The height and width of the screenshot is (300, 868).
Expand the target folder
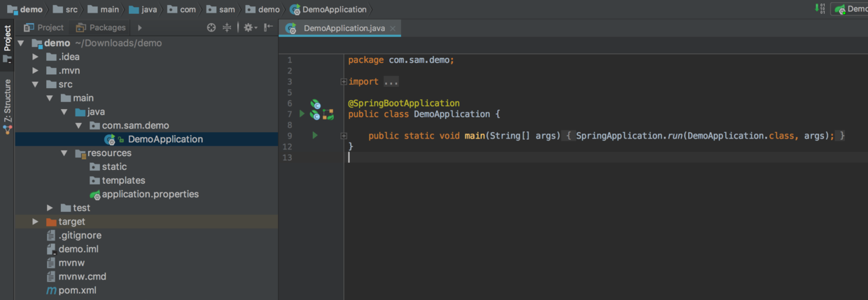coord(35,222)
